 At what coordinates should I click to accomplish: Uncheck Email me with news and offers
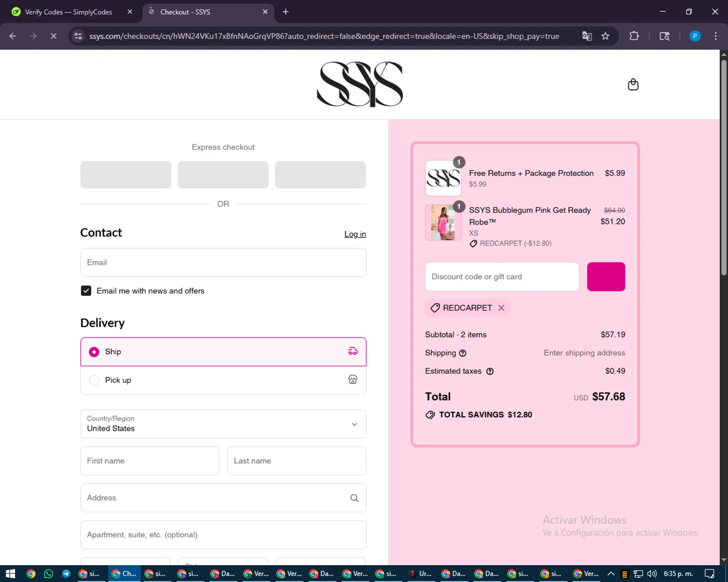(86, 291)
